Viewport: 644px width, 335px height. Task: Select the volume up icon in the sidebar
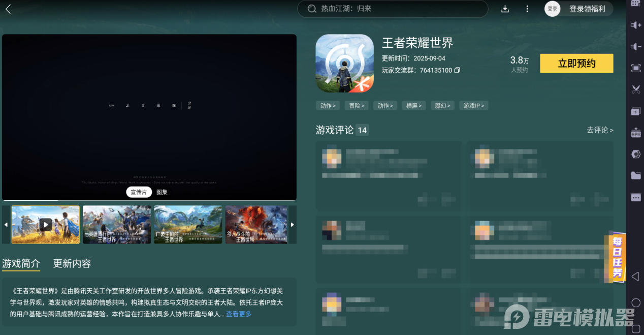[635, 25]
